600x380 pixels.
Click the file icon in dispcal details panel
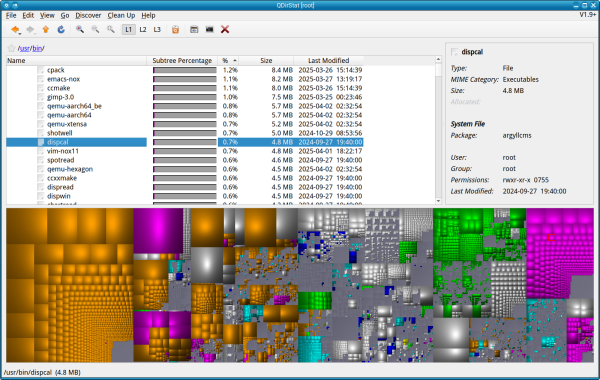[454, 52]
